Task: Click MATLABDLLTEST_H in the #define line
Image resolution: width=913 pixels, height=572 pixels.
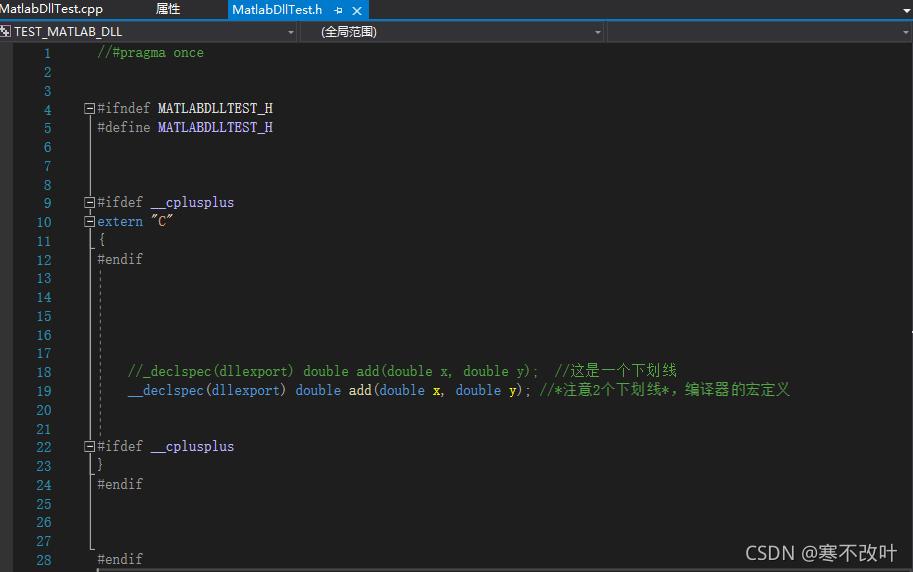Action: point(215,127)
